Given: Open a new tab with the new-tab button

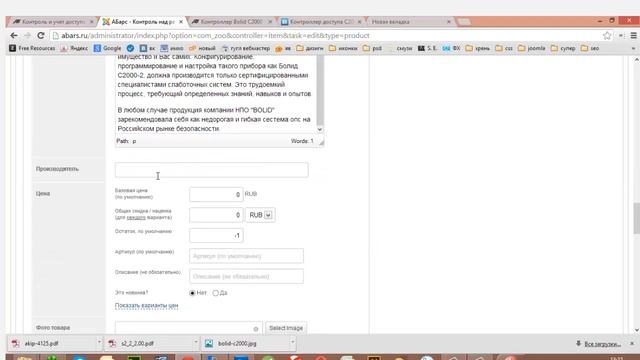Looking at the screenshot, I should 464,22.
